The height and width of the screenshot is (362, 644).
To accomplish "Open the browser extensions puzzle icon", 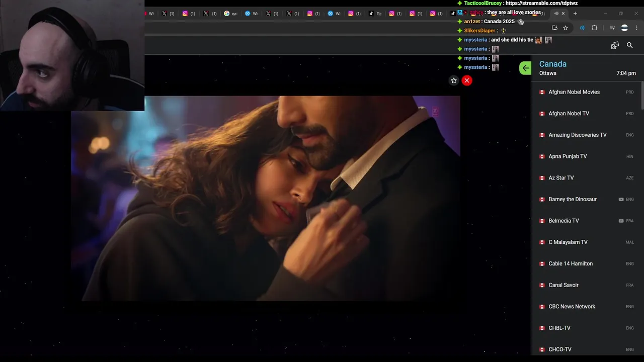I will pyautogui.click(x=594, y=28).
